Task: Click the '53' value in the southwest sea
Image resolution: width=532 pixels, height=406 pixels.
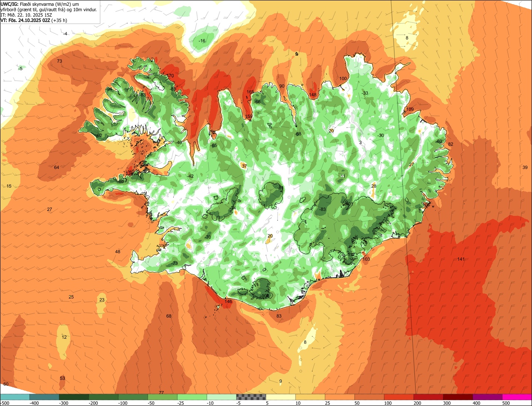Action: pos(62,378)
